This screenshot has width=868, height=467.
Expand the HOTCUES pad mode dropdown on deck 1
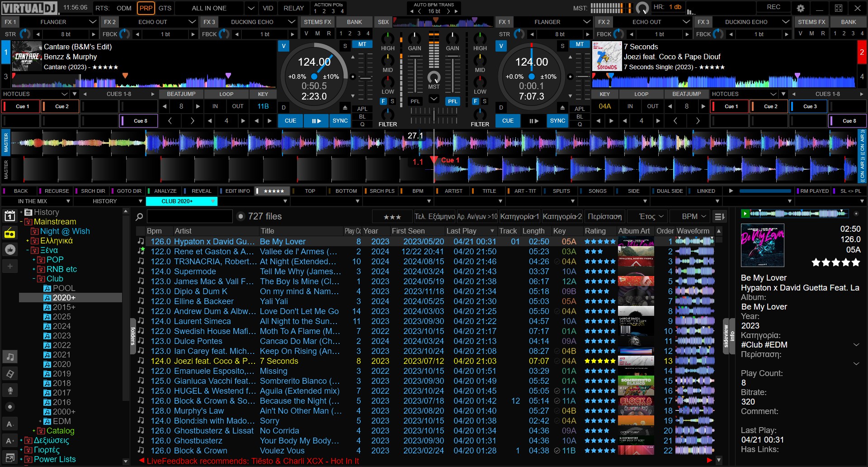[65, 94]
